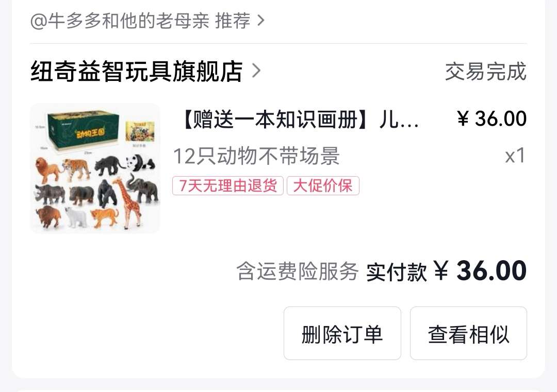557x392 pixels.
Task: Tap the truncated 儿... title ellipsis
Action: click(399, 119)
